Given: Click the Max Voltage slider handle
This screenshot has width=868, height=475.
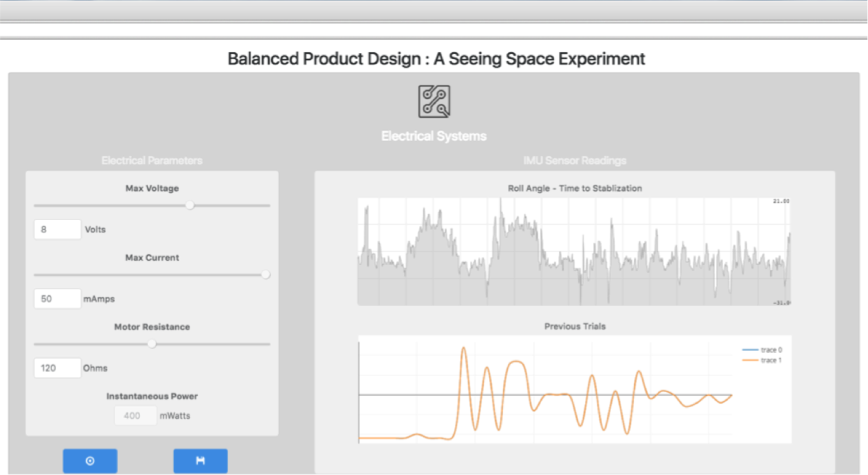Looking at the screenshot, I should pos(190,205).
